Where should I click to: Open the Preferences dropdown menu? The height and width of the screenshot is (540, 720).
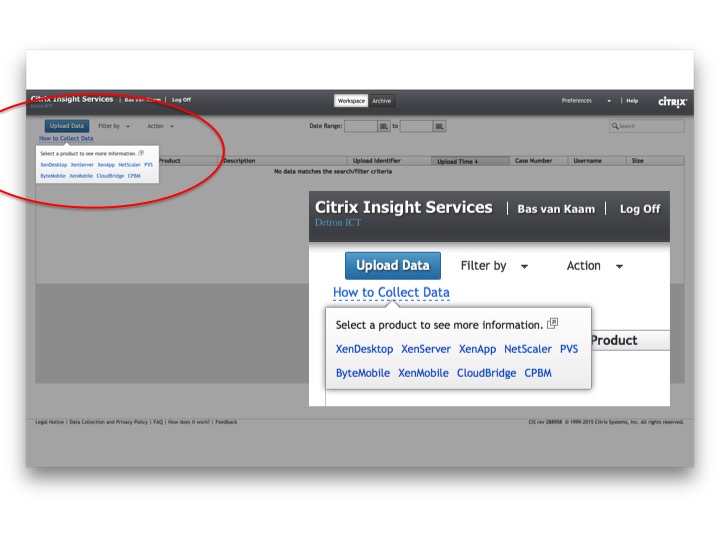point(586,101)
